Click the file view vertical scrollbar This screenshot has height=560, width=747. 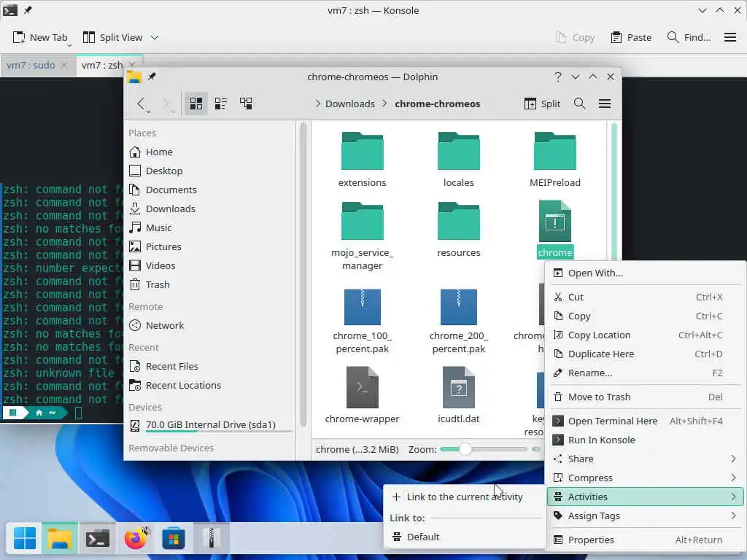614,279
